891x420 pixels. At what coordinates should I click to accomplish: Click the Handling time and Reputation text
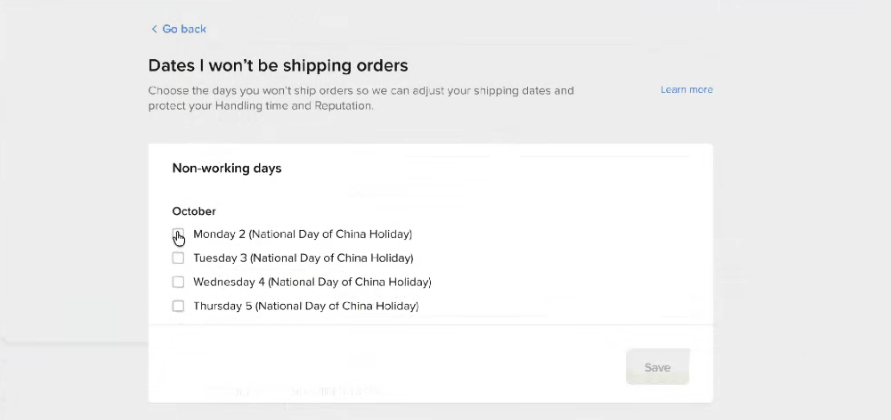[260, 105]
